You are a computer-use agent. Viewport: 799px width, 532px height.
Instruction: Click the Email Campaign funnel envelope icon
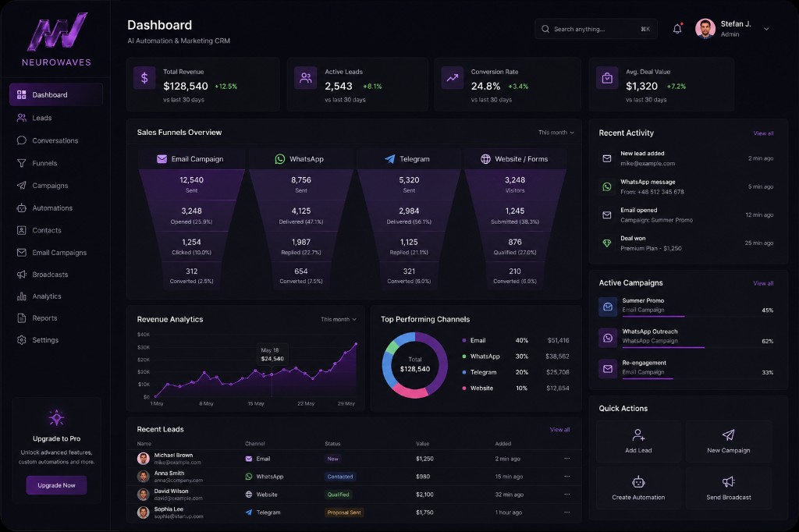pyautogui.click(x=162, y=159)
